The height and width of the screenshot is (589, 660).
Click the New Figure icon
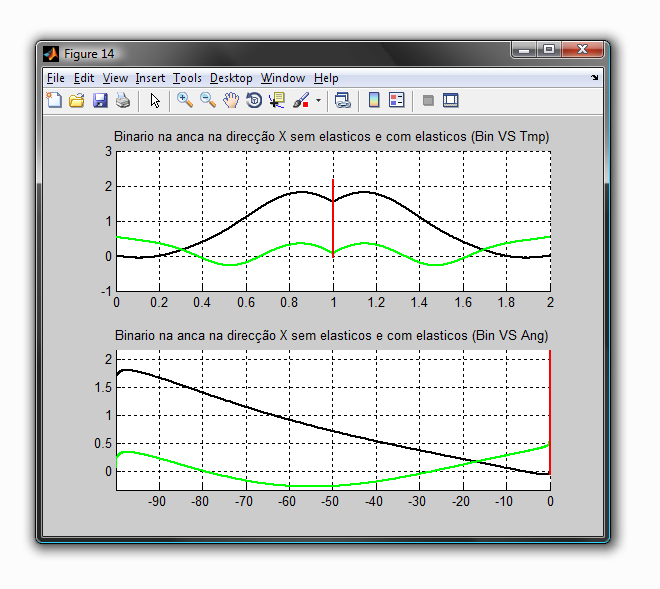click(55, 100)
